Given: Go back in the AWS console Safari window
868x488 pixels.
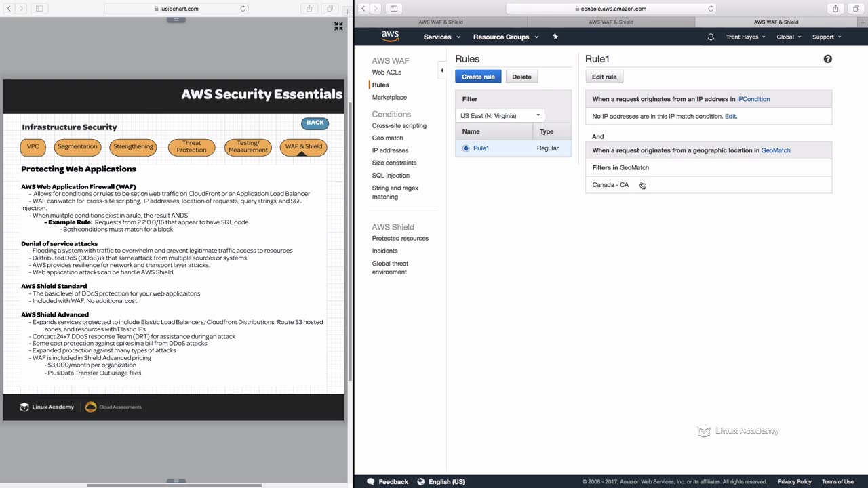Looking at the screenshot, I should (x=363, y=9).
